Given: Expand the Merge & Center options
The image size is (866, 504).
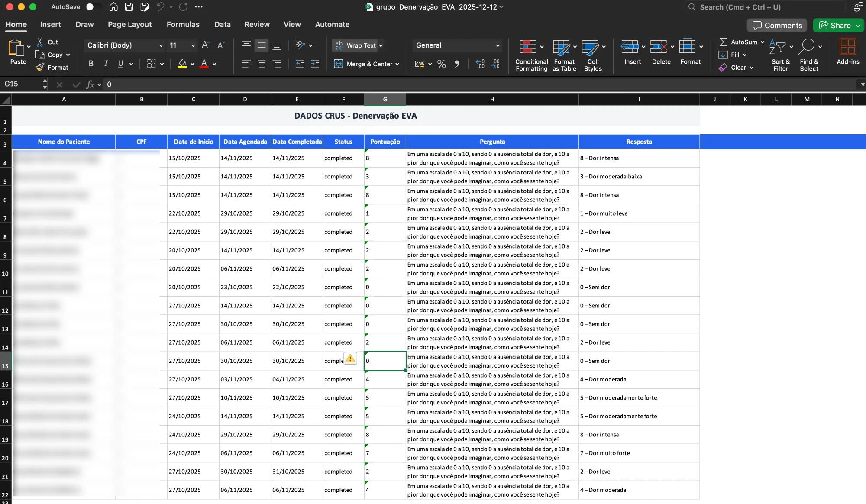Looking at the screenshot, I should pos(397,64).
